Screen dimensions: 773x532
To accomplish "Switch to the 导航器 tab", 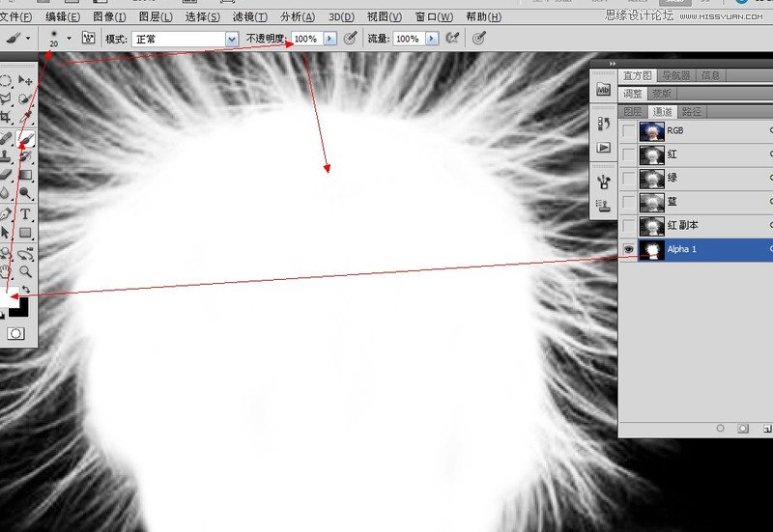I will (675, 75).
